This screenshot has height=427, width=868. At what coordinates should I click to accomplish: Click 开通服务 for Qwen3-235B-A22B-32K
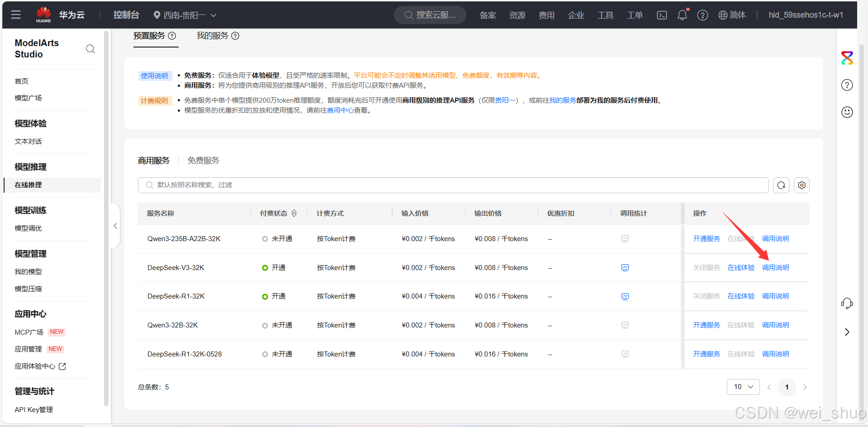coord(707,239)
